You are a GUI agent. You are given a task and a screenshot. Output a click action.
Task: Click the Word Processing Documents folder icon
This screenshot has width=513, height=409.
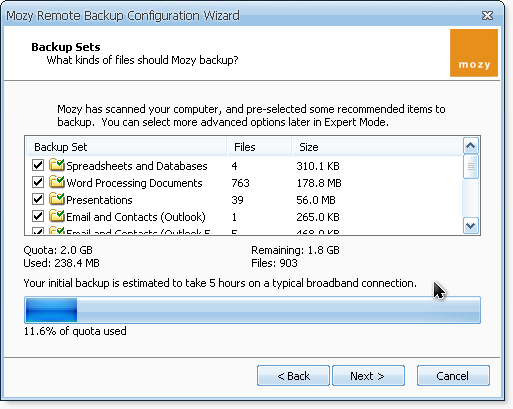point(56,182)
